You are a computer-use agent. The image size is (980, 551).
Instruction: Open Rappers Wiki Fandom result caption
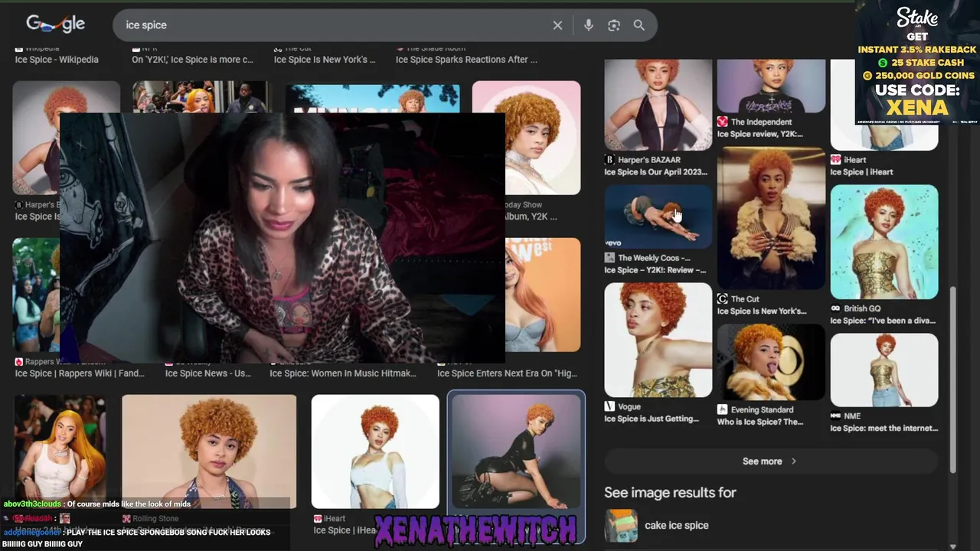coord(80,373)
